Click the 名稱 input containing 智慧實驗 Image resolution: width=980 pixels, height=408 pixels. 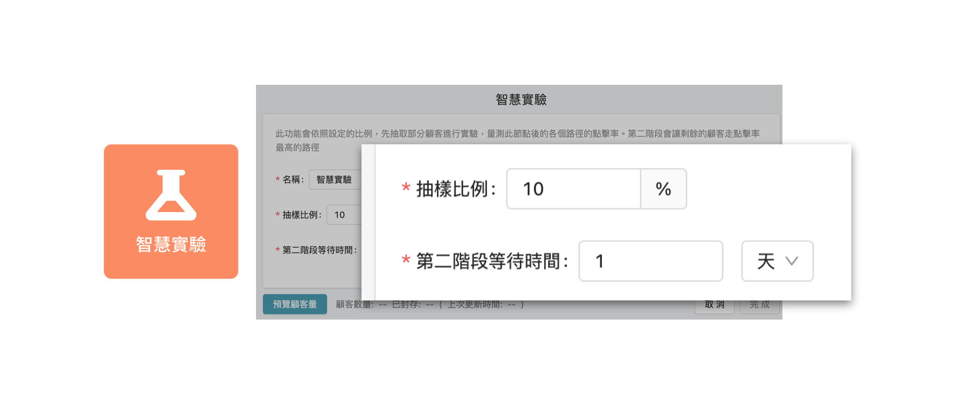(335, 179)
